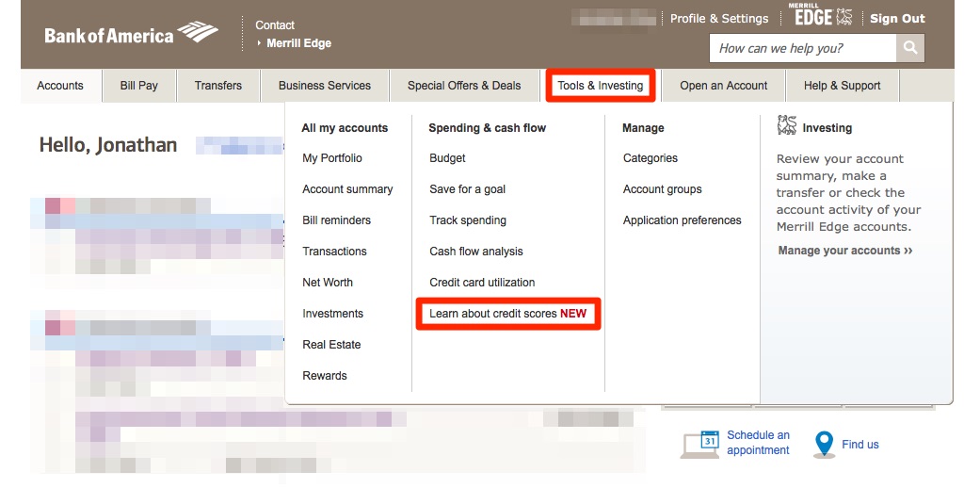
Task: Select Real Estate
Action: [x=332, y=345]
